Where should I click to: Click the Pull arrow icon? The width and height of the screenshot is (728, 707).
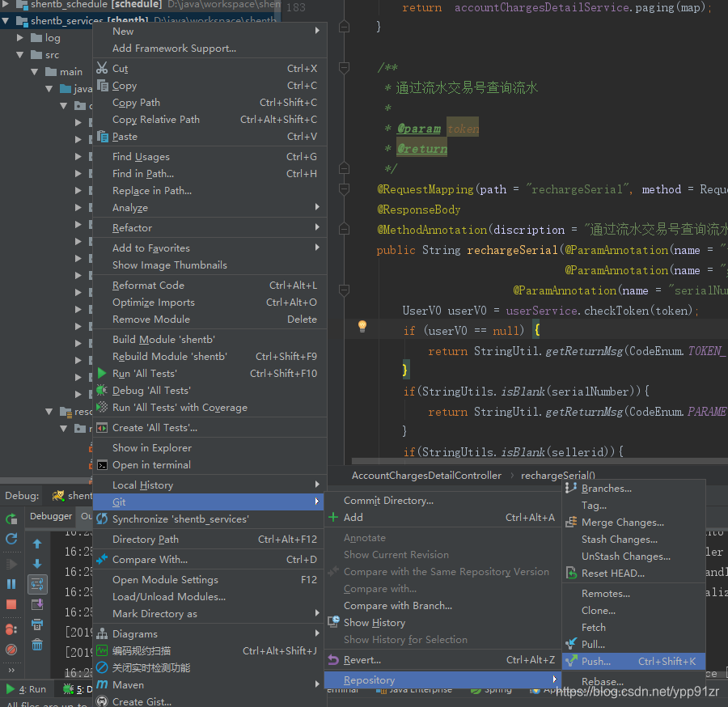(x=571, y=644)
